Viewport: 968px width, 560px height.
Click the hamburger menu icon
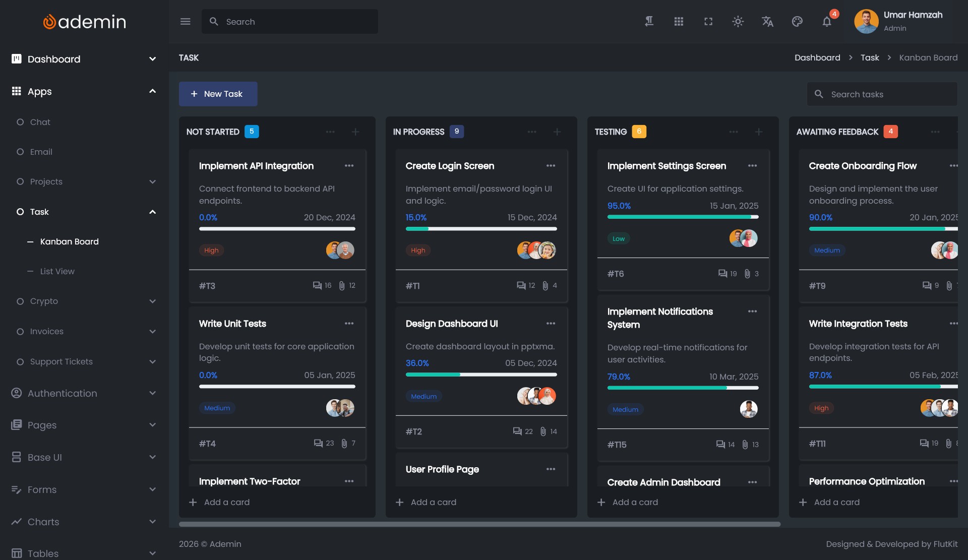click(x=185, y=22)
